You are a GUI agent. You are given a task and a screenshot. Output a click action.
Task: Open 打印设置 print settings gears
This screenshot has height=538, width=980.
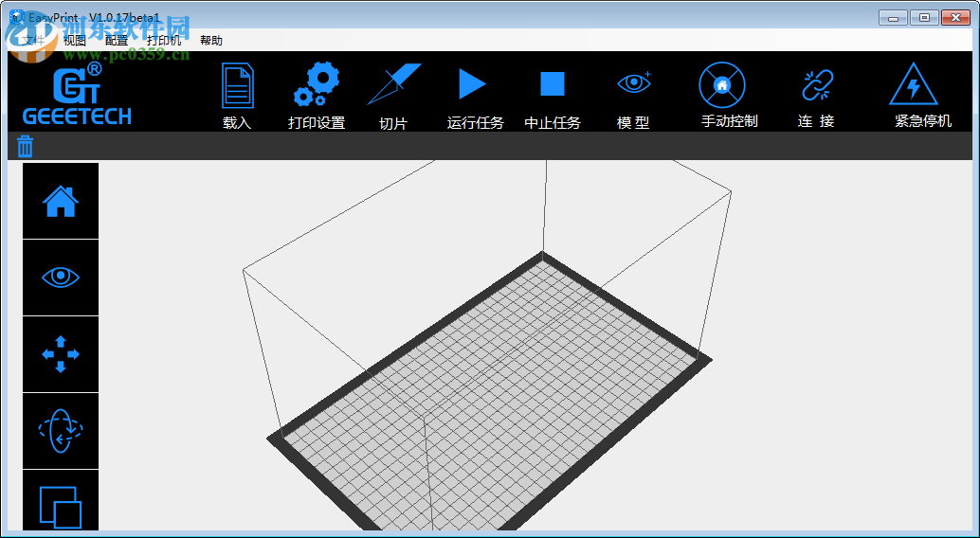coord(317,84)
